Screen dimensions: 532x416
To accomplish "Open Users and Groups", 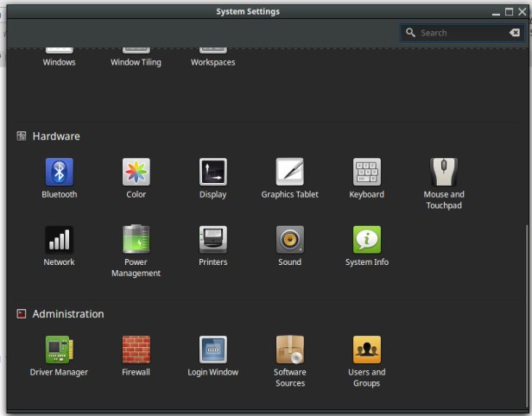I will [x=366, y=350].
